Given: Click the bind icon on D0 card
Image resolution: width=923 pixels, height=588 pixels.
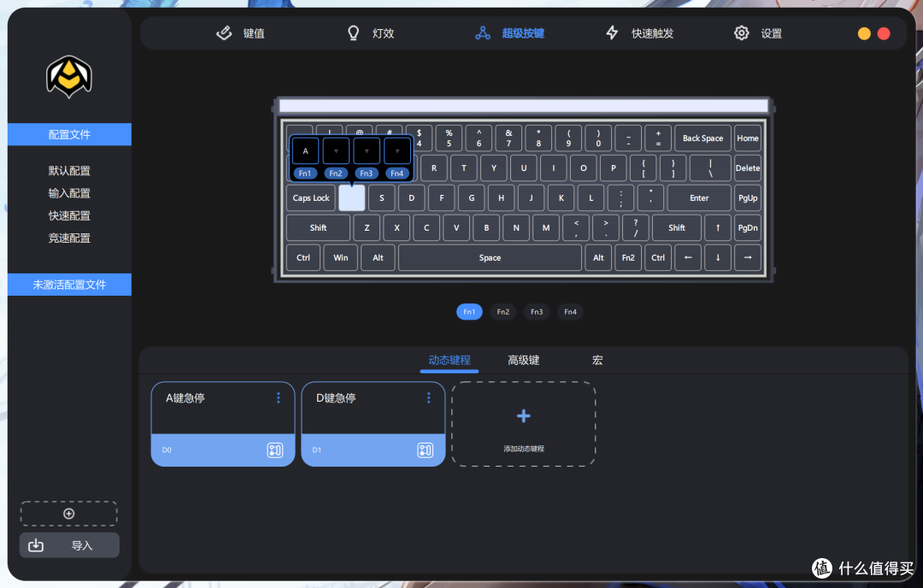Looking at the screenshot, I should [x=275, y=450].
